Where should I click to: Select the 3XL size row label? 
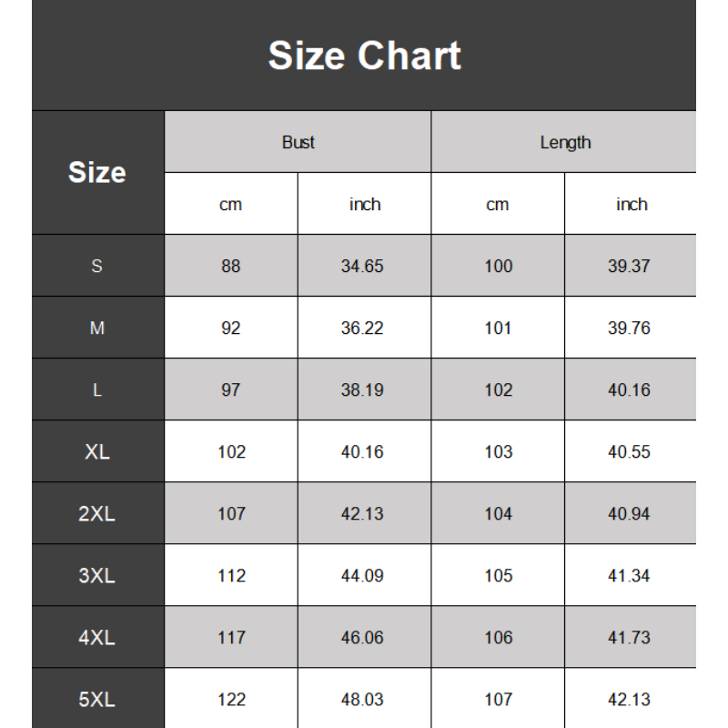pyautogui.click(x=97, y=576)
